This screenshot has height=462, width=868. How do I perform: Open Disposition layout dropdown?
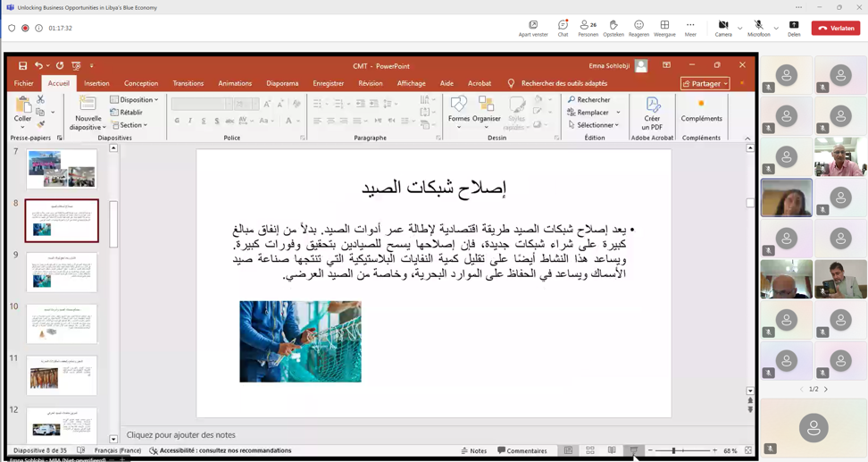pyautogui.click(x=135, y=100)
